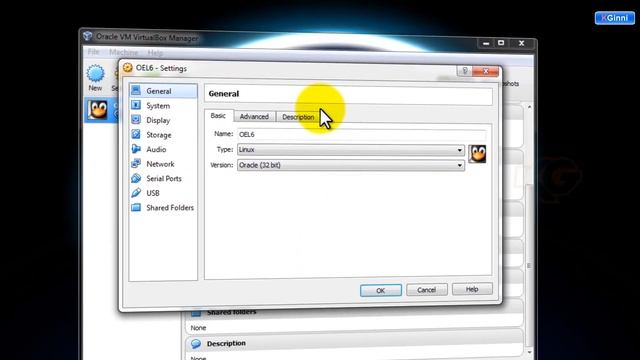This screenshot has height=360, width=640.
Task: Open the Audio settings category
Action: [163, 149]
